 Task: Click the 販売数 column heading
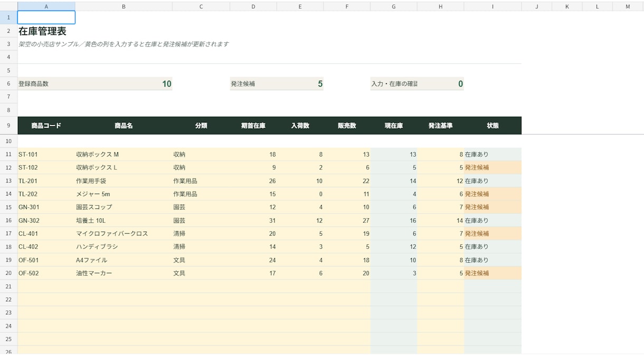coord(347,126)
